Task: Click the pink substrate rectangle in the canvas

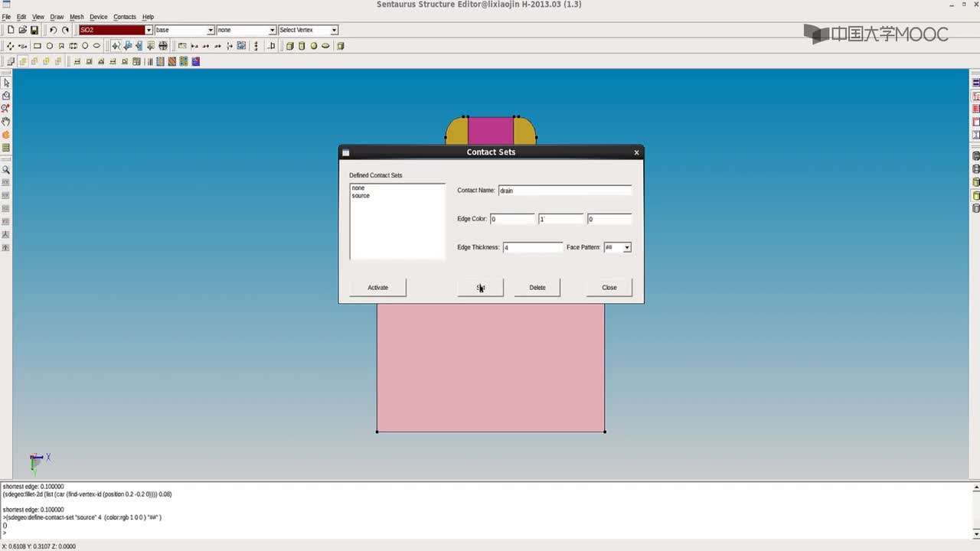Action: [490, 367]
